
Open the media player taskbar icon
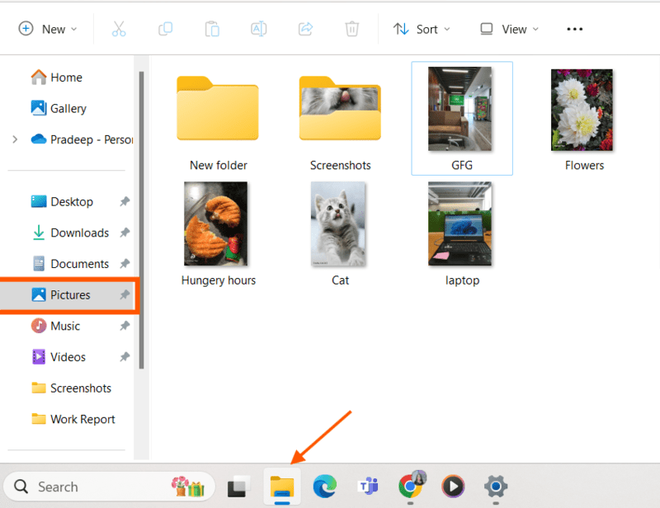[453, 487]
